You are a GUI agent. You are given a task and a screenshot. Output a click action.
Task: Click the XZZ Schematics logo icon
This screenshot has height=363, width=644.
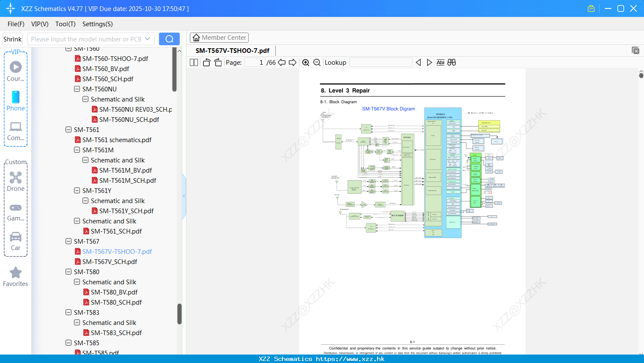click(x=11, y=8)
